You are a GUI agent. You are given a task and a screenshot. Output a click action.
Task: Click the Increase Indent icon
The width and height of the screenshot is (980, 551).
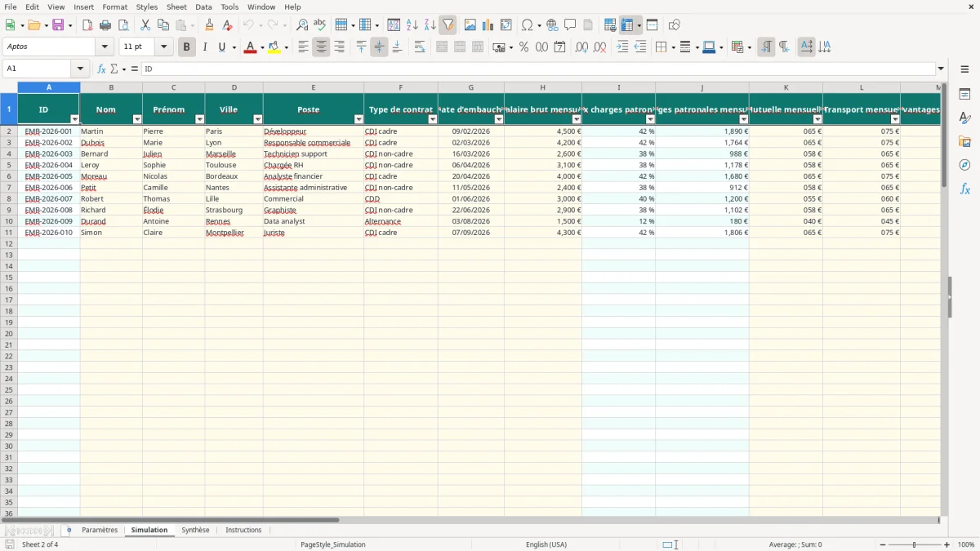tap(622, 47)
